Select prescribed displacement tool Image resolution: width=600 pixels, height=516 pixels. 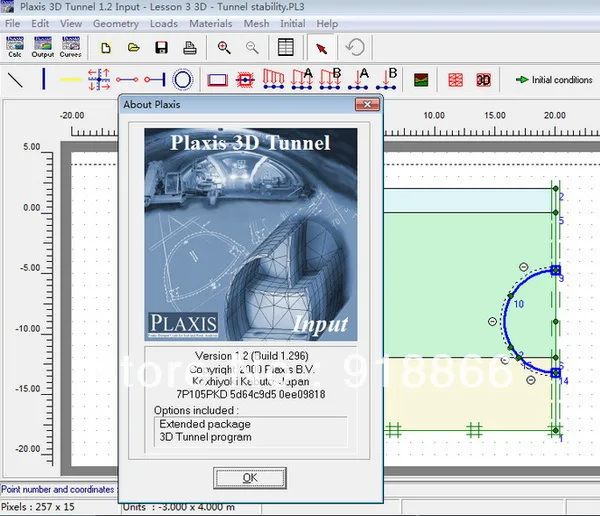click(x=274, y=79)
